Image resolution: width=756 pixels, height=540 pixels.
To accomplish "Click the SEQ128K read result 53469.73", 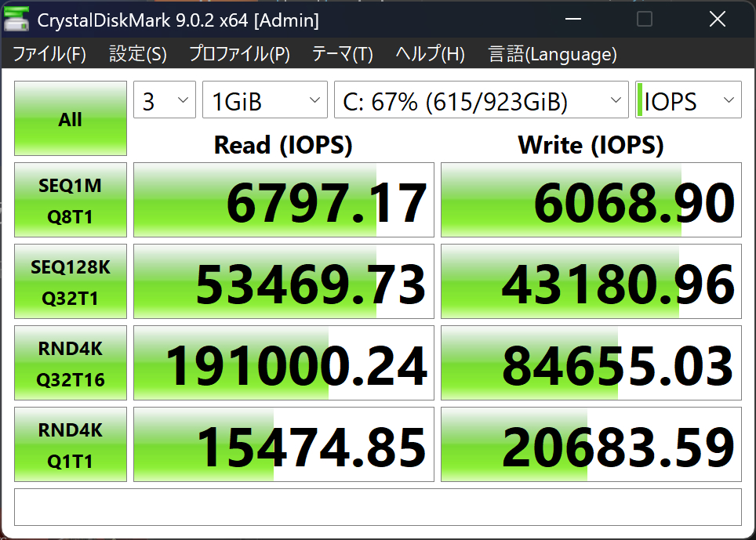I will [x=284, y=281].
